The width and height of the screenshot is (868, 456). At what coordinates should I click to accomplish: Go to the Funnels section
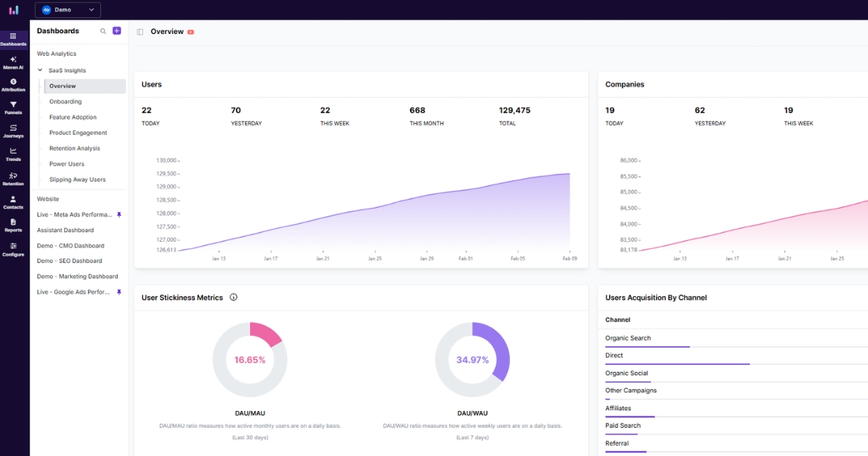click(13, 109)
